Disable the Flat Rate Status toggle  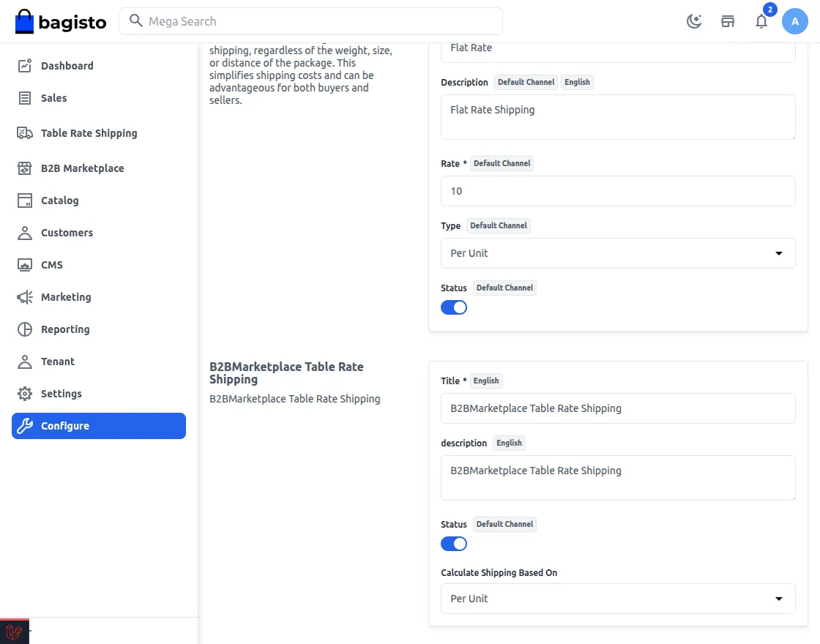pyautogui.click(x=453, y=307)
